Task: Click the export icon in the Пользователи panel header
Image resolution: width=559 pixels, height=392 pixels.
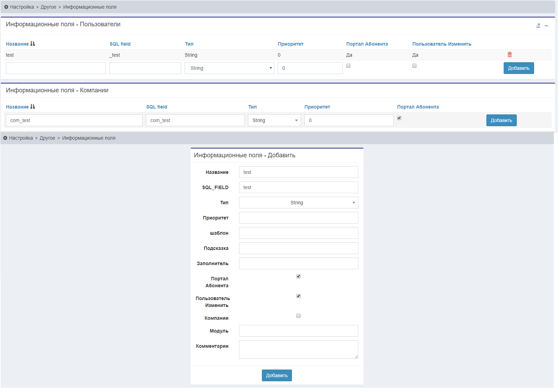Action: click(x=538, y=26)
